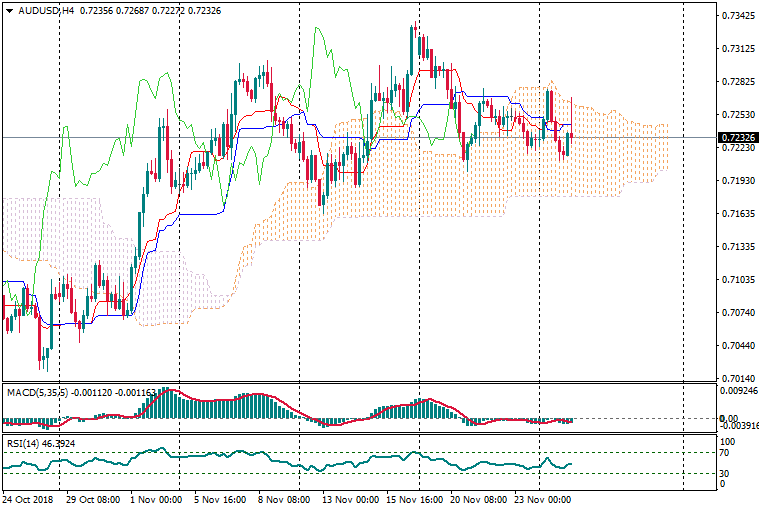The height and width of the screenshot is (511, 759).
Task: Click the triangle arrow before AUDUSD,H4
Action: pyautogui.click(x=9, y=10)
